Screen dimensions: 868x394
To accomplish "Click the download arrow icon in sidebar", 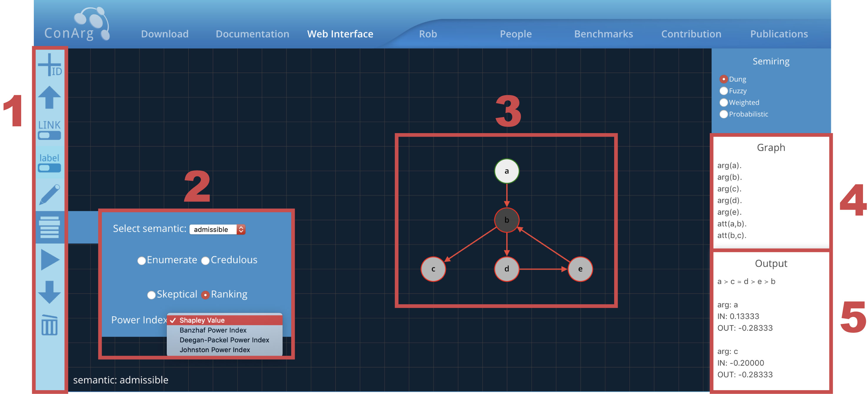I will (49, 292).
